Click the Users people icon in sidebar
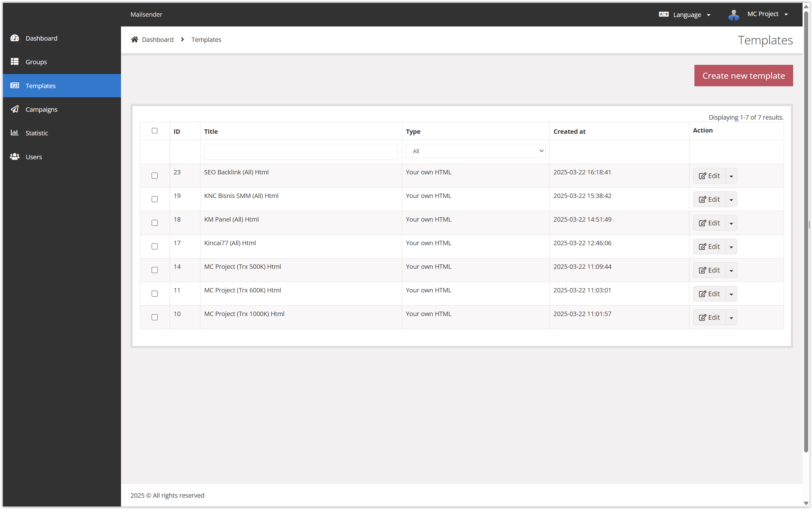 tap(15, 156)
